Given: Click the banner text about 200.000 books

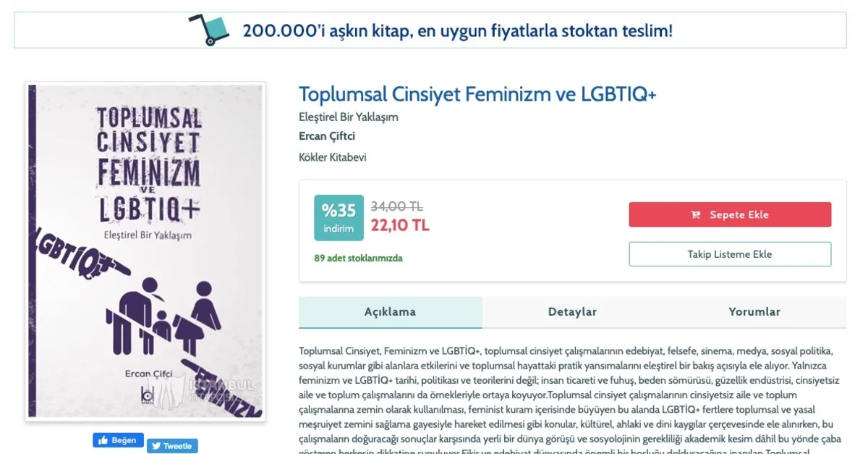Looking at the screenshot, I should (x=457, y=30).
